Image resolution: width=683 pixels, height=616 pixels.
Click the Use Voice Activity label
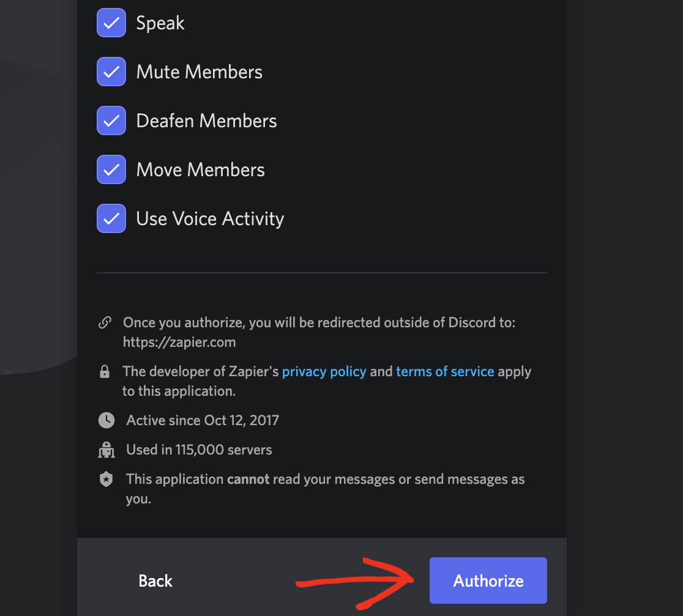[210, 218]
